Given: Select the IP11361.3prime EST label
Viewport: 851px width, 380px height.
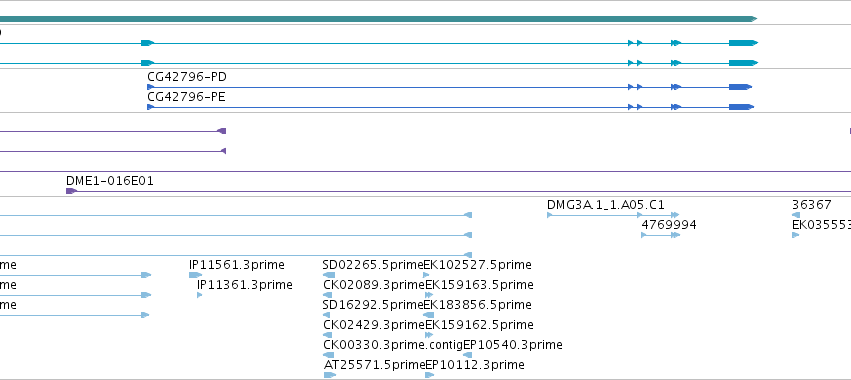Looking at the screenshot, I should [245, 285].
